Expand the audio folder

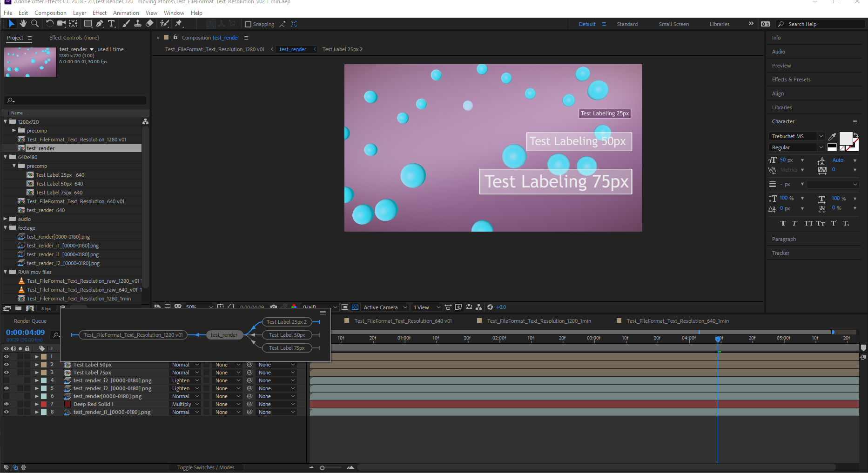pos(6,219)
